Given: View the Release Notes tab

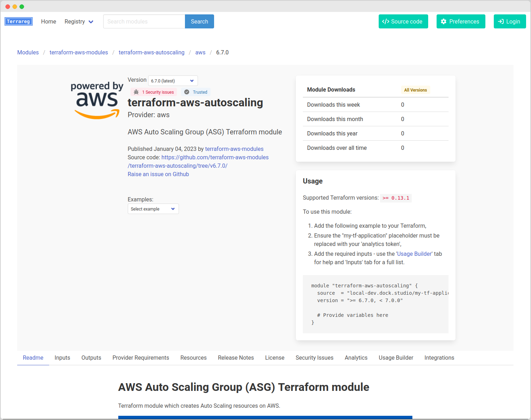Looking at the screenshot, I should [236, 358].
